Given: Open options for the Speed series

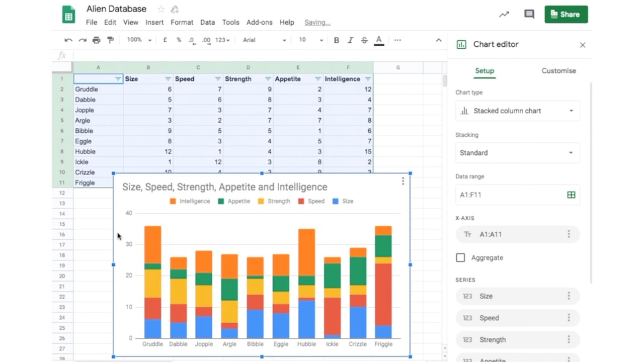Looking at the screenshot, I should click(x=569, y=318).
